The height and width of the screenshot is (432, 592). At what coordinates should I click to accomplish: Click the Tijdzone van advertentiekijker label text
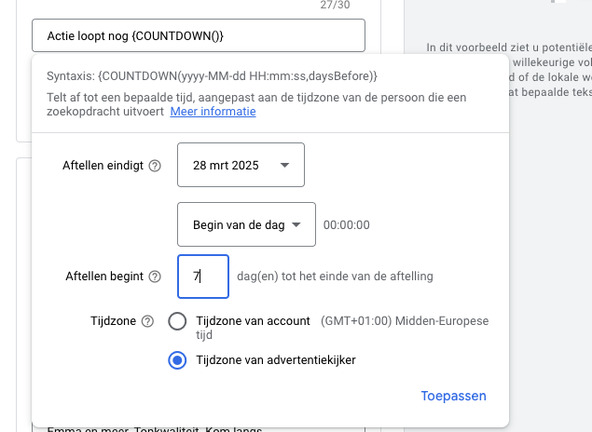(x=276, y=360)
